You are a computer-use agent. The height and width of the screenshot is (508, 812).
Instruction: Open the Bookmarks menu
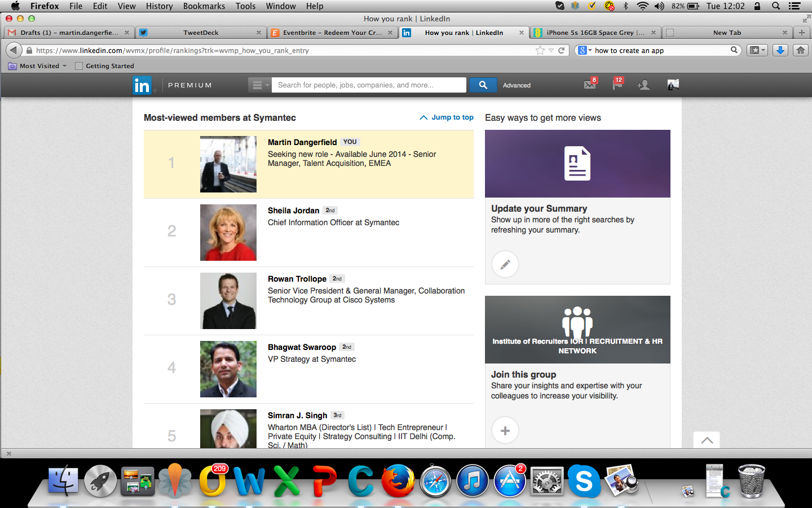pos(204,6)
